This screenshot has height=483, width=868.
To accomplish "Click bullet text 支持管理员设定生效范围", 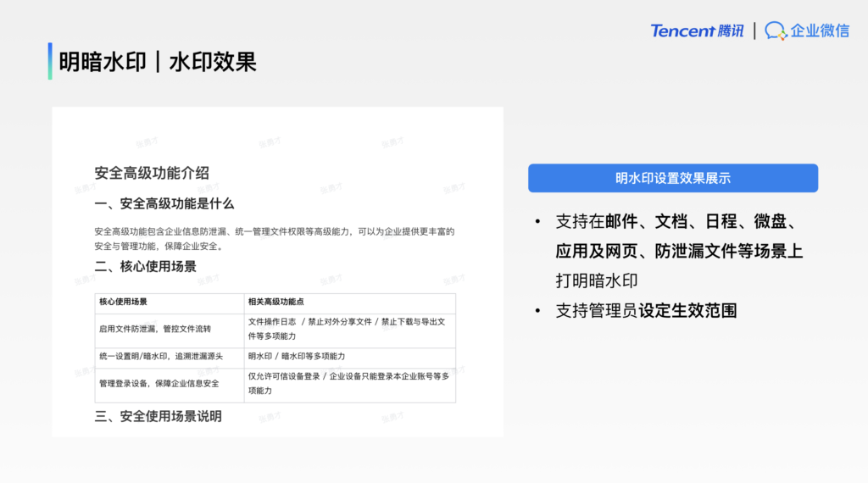I will tap(646, 310).
